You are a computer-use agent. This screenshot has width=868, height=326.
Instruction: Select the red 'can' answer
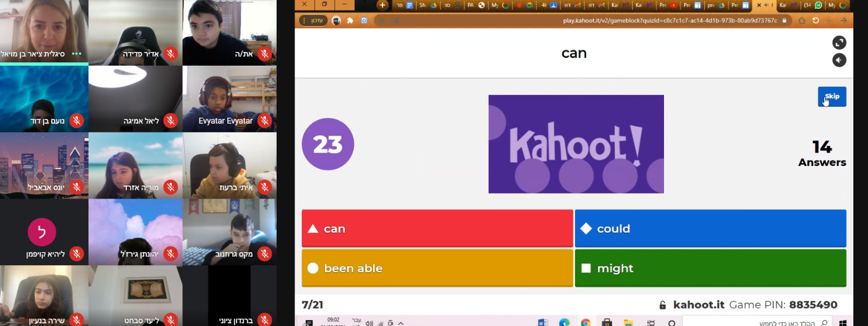[x=437, y=228]
